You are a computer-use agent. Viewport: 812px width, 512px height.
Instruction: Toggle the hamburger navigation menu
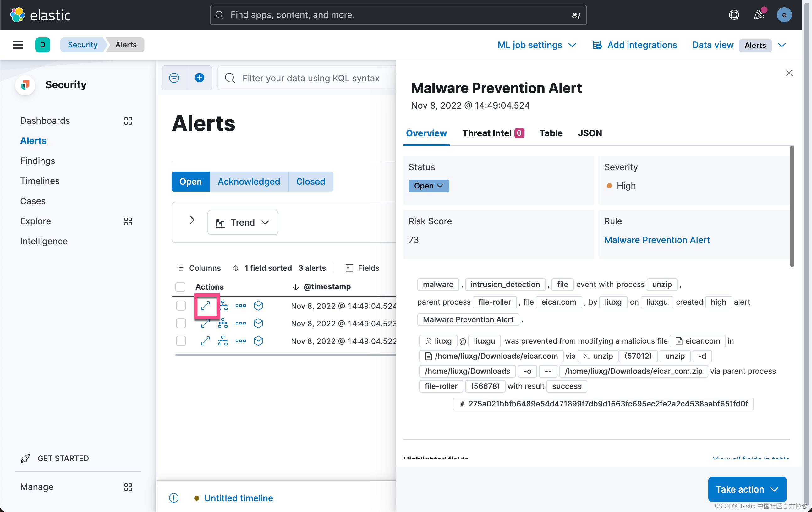[18, 45]
